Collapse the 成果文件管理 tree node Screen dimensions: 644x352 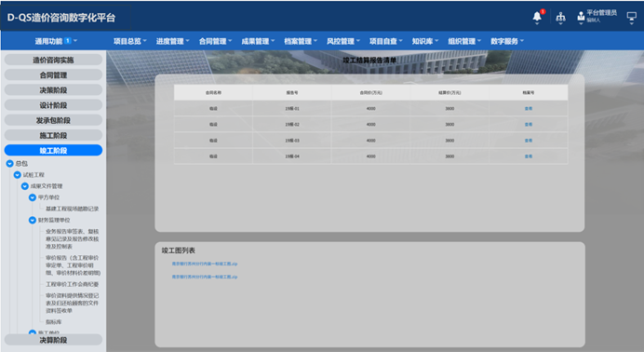click(25, 186)
